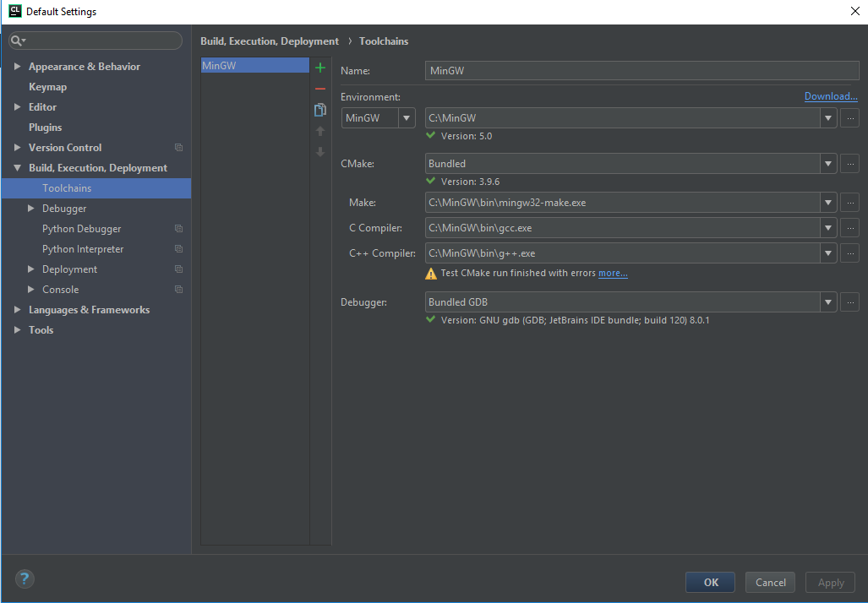Screen dimensions: 868x603
Task: Collapse Build, Execution, Deployment section
Action: coord(17,167)
